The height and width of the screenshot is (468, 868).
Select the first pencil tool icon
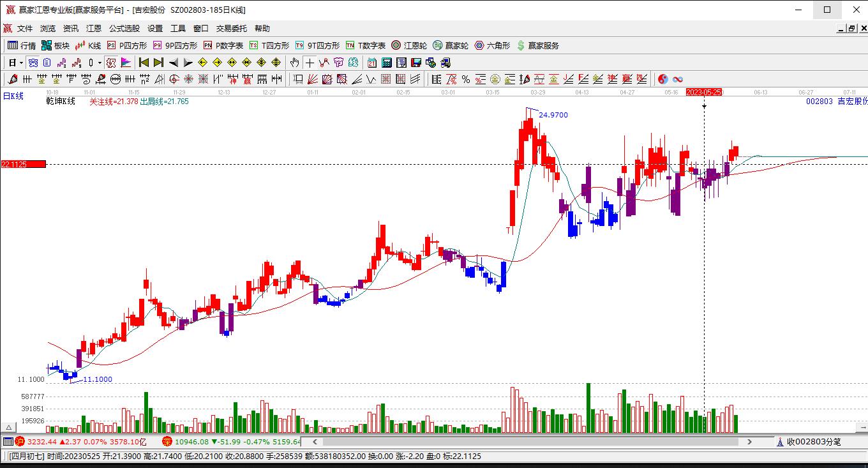[12, 79]
